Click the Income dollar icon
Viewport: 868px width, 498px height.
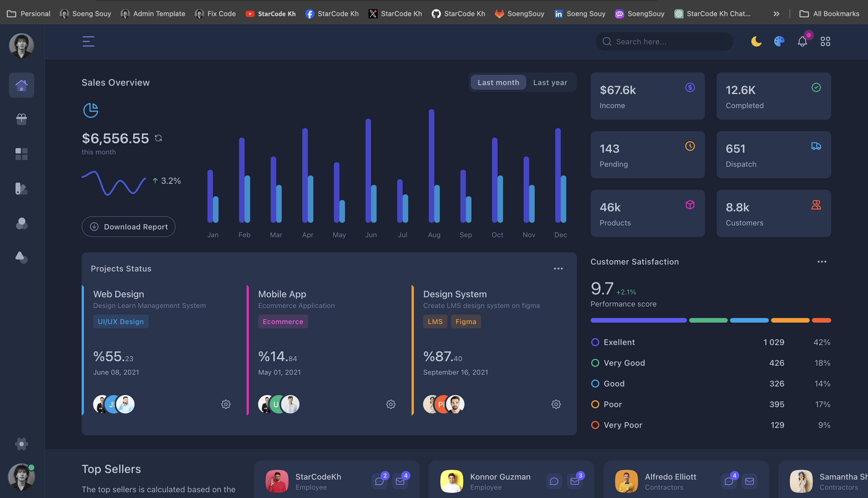pyautogui.click(x=690, y=88)
